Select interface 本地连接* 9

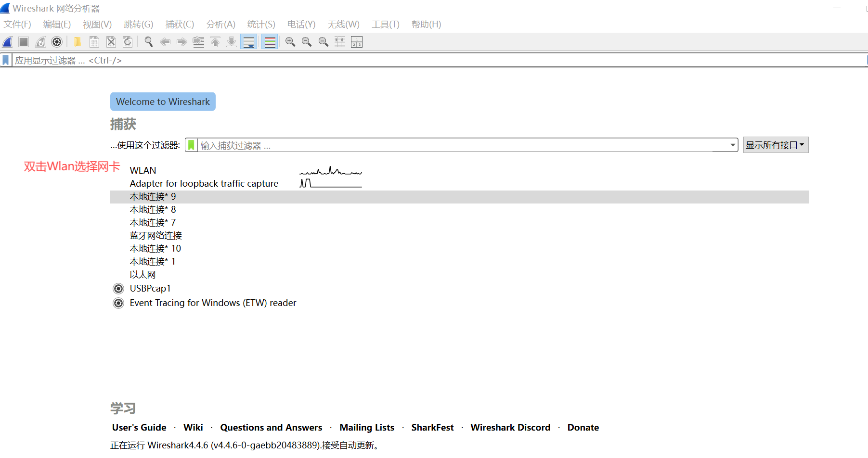(460, 197)
